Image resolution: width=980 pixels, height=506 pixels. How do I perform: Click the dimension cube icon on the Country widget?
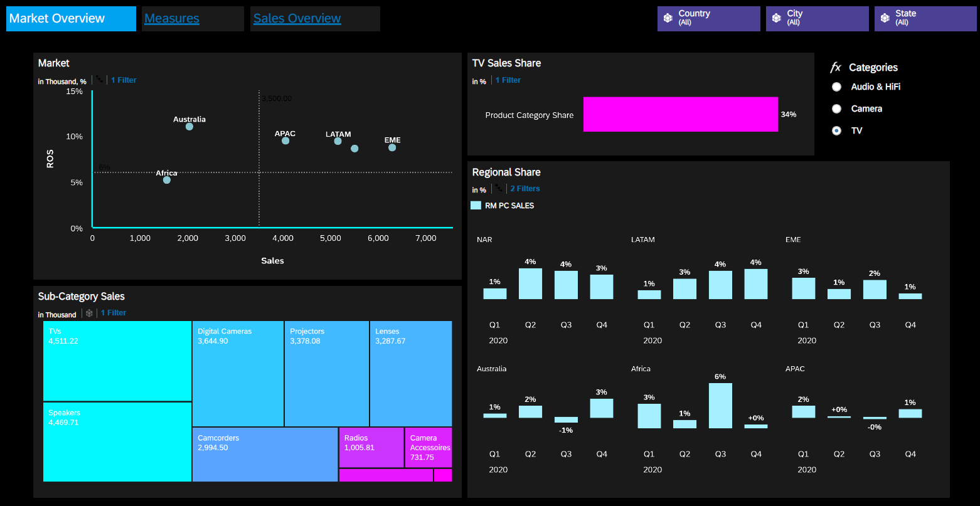668,18
